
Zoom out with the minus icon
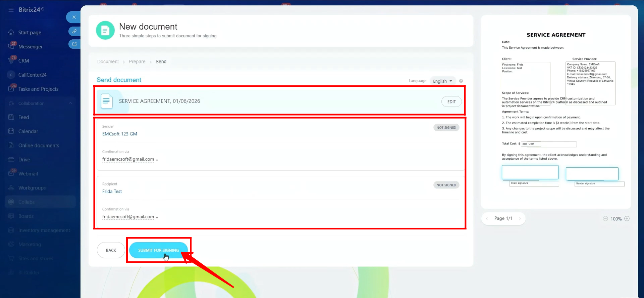[605, 219]
